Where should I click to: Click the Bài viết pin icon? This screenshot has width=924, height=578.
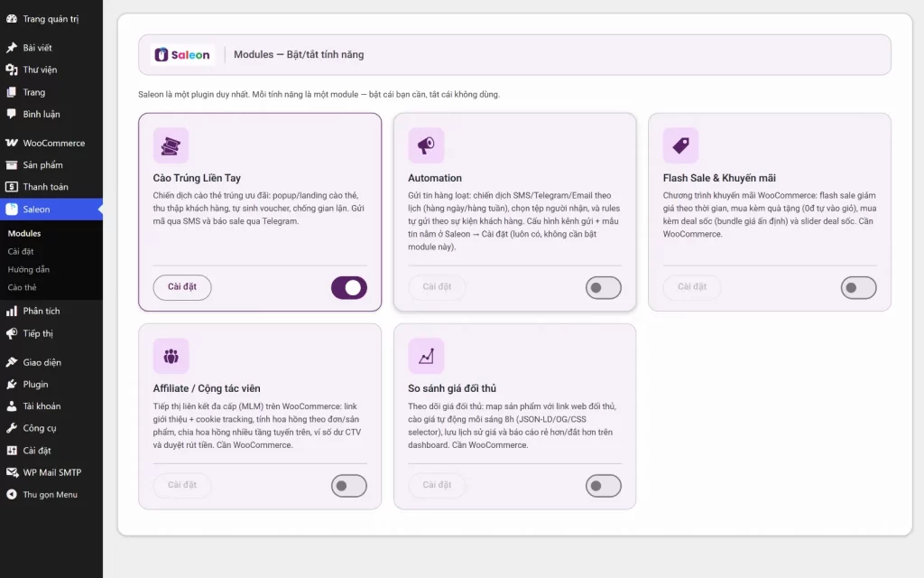coord(12,48)
